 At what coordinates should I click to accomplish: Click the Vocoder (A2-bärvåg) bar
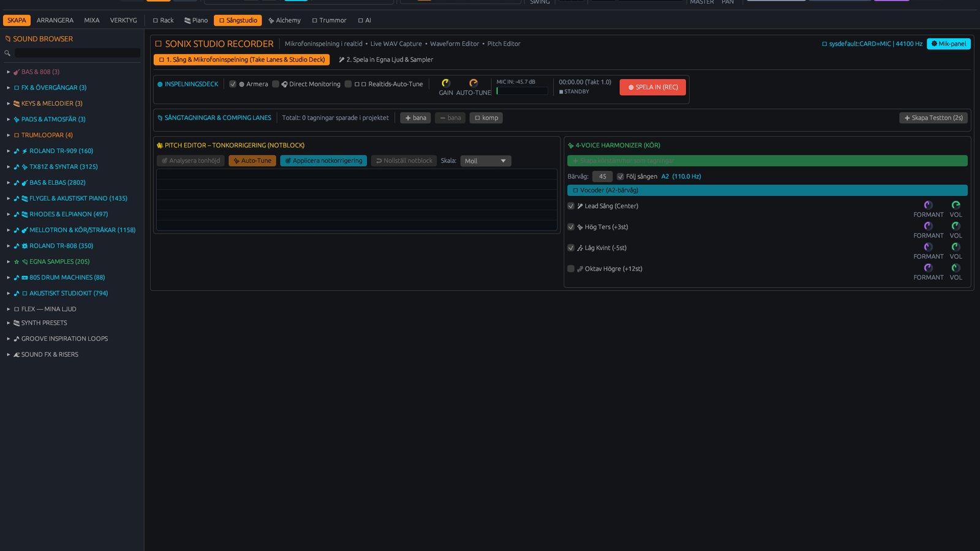[x=767, y=190]
